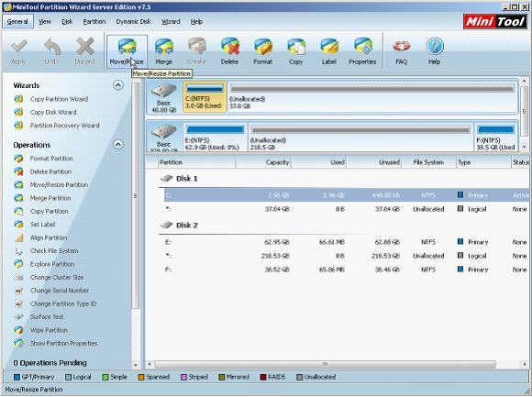
Task: Click the Change Partition Type ID icon
Action: click(18, 303)
